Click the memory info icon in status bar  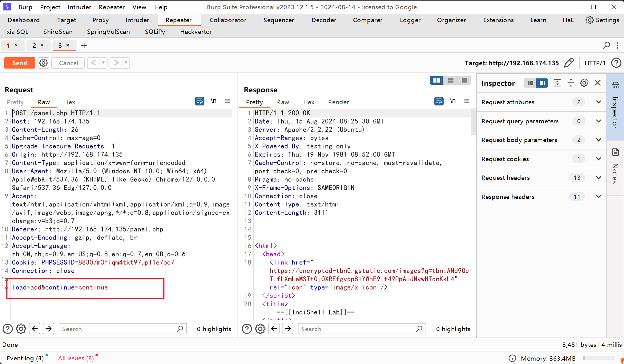pyautogui.click(x=512, y=358)
